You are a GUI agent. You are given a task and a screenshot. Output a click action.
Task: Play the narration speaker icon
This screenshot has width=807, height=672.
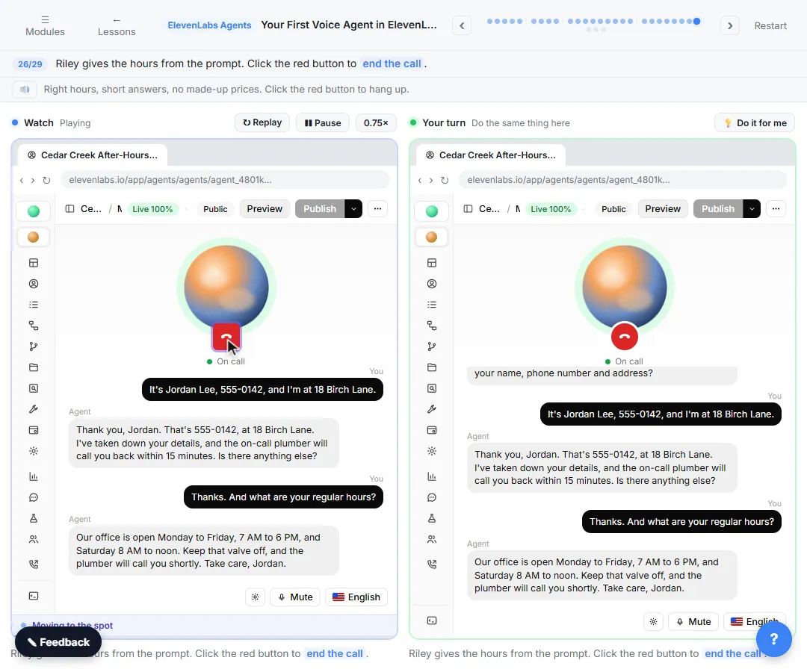click(x=24, y=90)
